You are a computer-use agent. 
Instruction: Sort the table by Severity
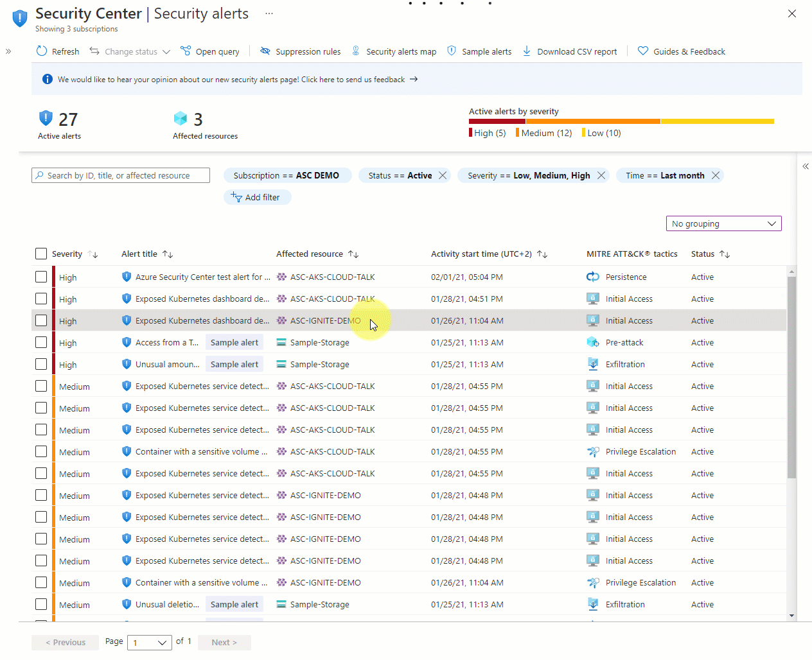click(x=94, y=254)
